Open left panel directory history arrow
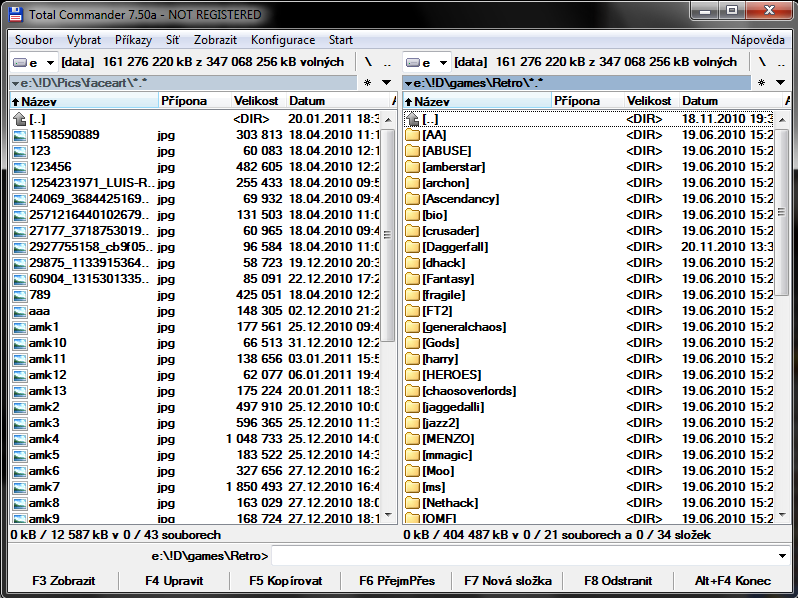The image size is (798, 598). point(387,82)
